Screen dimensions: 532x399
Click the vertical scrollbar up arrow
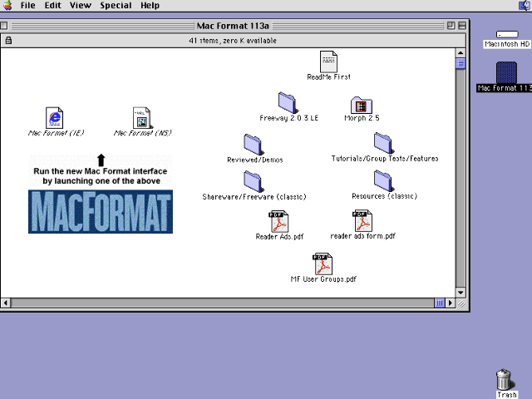pos(461,53)
